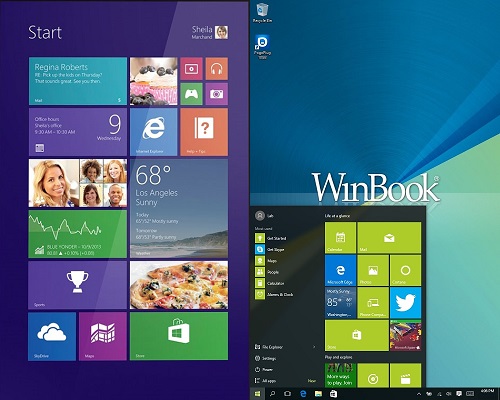Open the Sports trophy tile
The image size is (500, 400).
(78, 285)
